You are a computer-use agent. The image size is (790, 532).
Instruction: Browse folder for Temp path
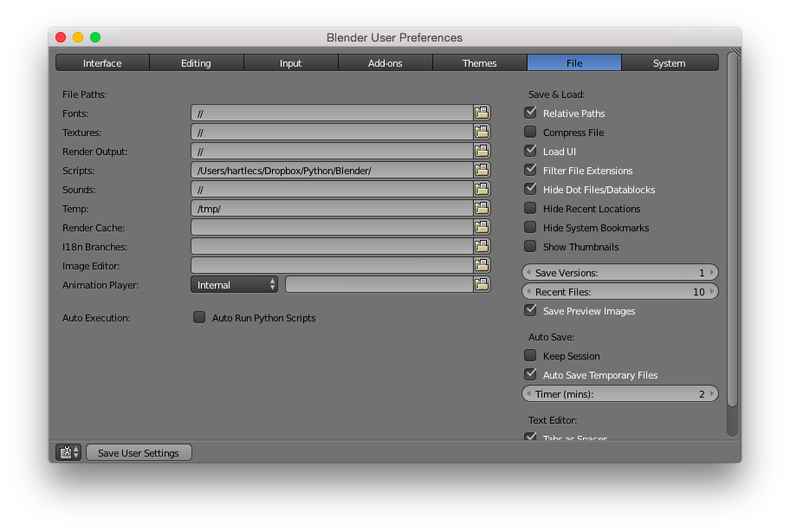(482, 208)
